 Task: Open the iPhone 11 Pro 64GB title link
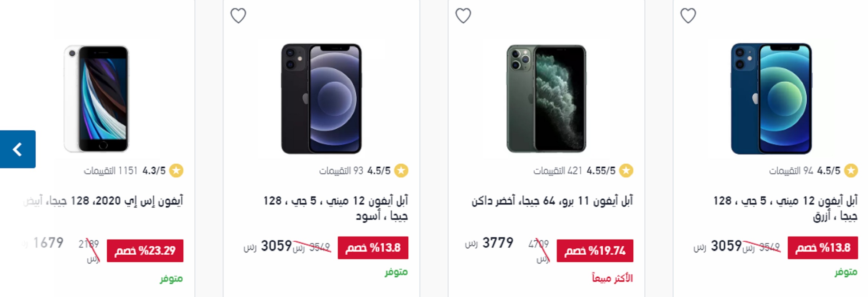pos(552,201)
